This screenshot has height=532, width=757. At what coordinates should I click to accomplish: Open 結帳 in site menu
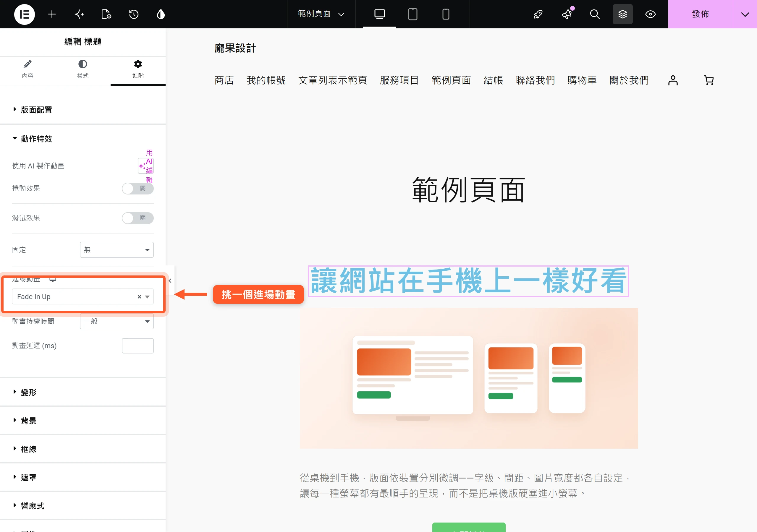[x=493, y=80]
